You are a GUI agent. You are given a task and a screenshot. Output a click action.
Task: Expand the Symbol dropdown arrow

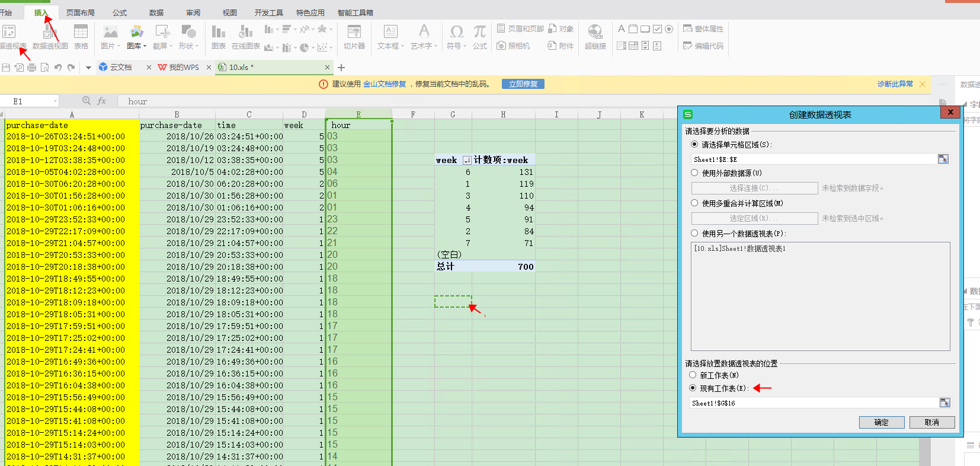pos(465,46)
